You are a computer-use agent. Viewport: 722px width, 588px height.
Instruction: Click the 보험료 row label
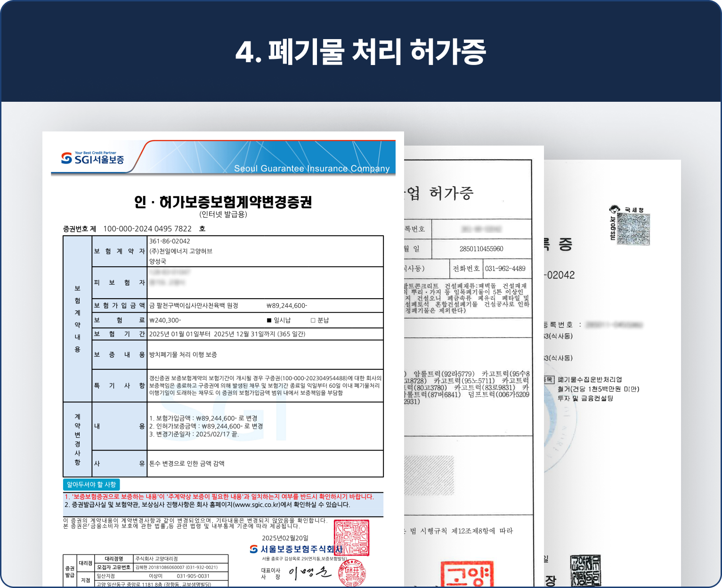(119, 320)
